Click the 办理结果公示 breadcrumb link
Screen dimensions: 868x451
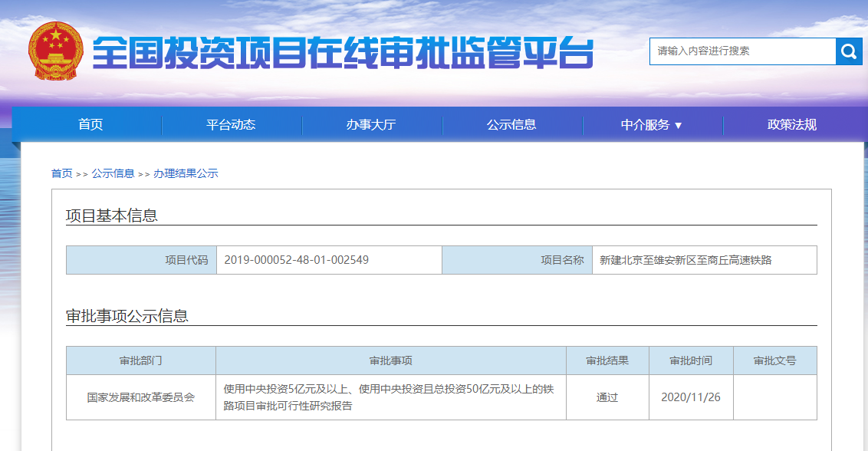tap(186, 173)
